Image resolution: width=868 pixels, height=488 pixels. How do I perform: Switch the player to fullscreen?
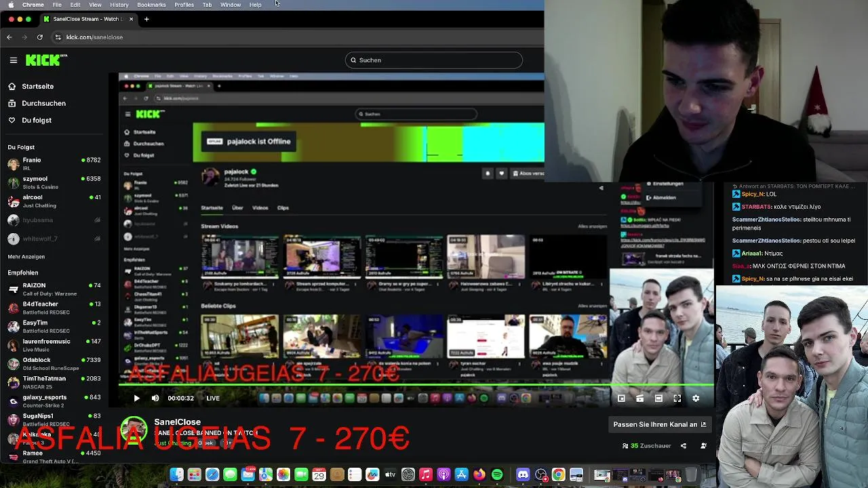click(x=677, y=399)
